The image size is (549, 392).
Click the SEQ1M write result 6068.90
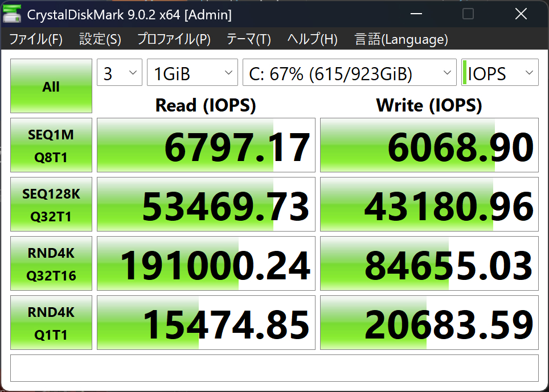pos(429,145)
